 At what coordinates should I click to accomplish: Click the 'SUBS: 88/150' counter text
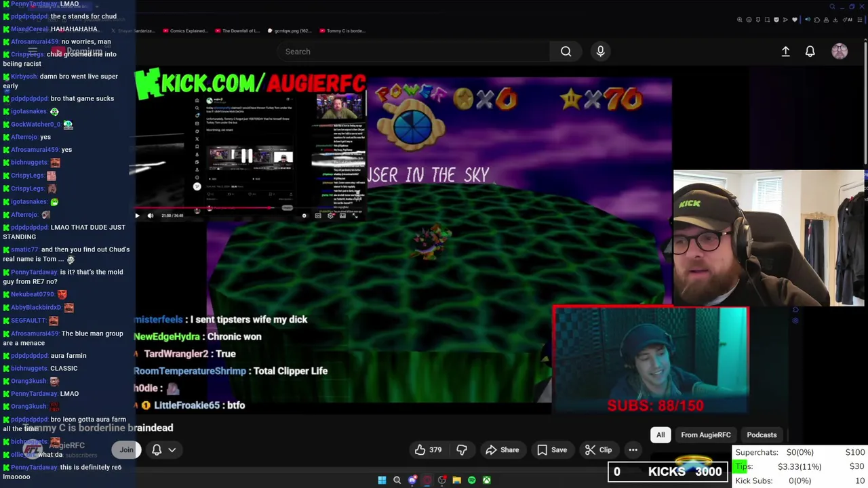(x=655, y=405)
